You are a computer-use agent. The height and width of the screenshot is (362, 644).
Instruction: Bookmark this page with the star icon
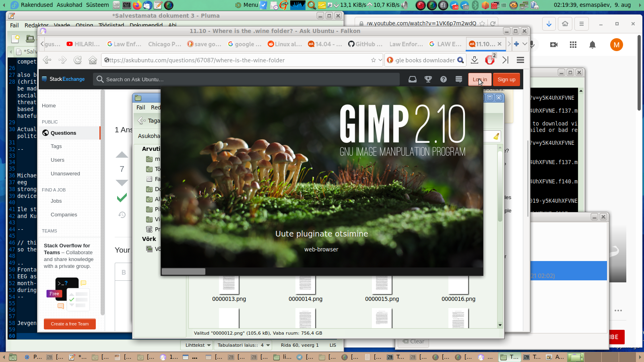coord(374,60)
